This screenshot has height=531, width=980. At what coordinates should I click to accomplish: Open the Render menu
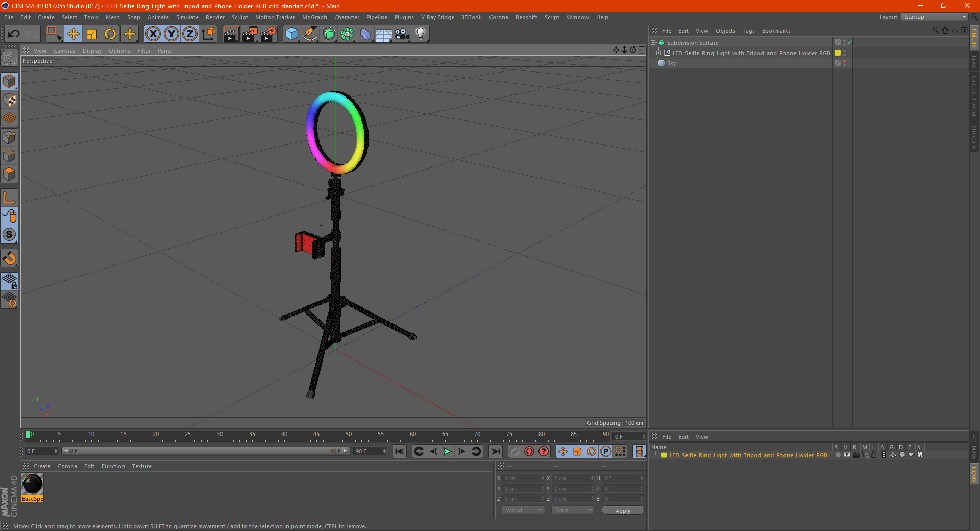click(x=215, y=17)
